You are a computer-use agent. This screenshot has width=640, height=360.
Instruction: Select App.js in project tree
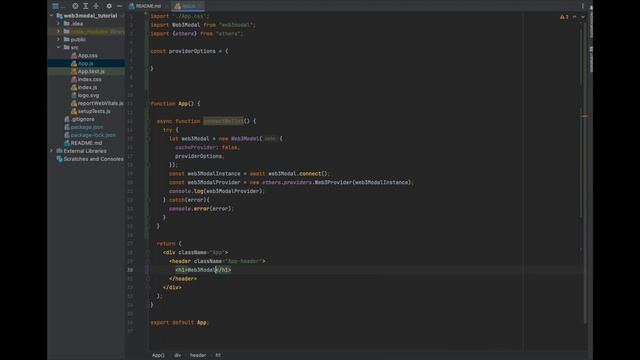(x=85, y=63)
